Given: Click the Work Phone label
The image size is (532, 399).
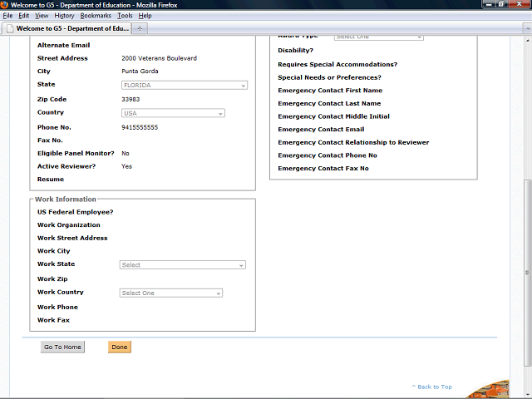Looking at the screenshot, I should (x=57, y=307).
